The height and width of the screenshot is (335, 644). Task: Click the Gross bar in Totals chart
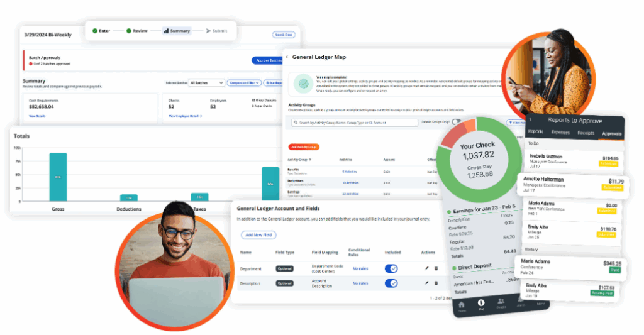point(58,177)
